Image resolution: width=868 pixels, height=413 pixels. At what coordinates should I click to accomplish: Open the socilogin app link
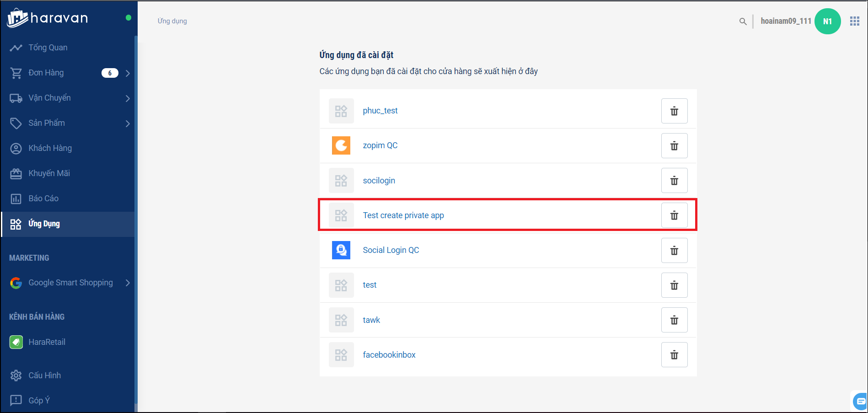point(379,181)
